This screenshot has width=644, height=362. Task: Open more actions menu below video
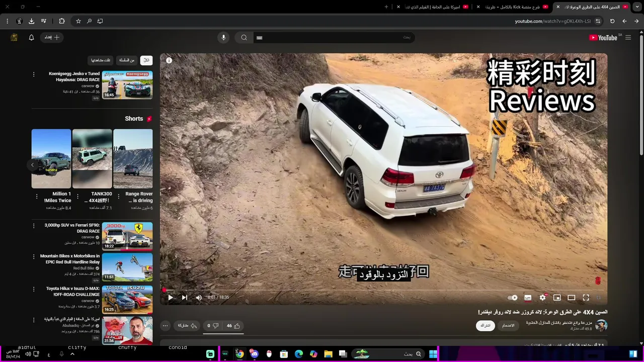tap(165, 326)
